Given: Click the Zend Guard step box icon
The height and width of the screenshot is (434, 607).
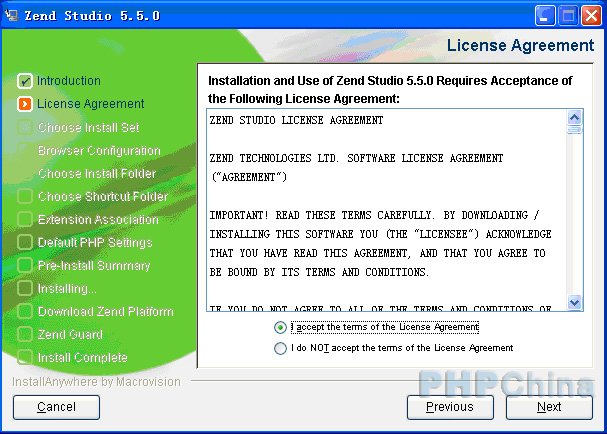Looking at the screenshot, I should pos(25,334).
